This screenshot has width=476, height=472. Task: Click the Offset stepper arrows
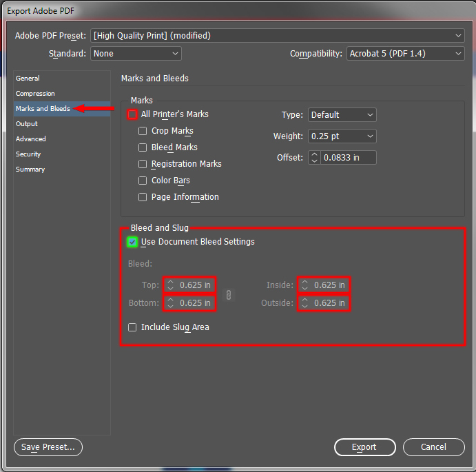point(315,158)
